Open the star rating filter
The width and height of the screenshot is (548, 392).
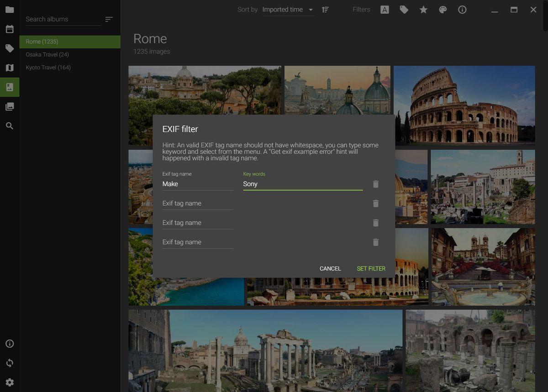(x=423, y=10)
